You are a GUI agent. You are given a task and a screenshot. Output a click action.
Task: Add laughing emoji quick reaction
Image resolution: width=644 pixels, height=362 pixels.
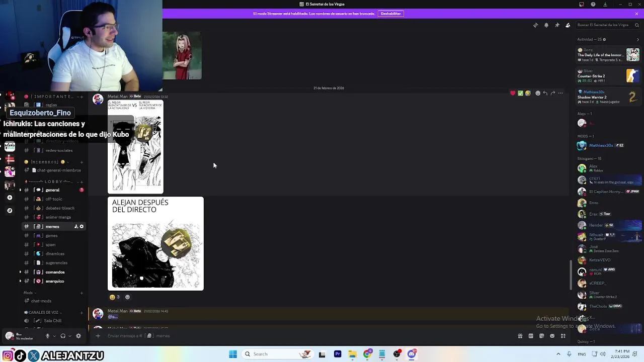[x=528, y=93]
